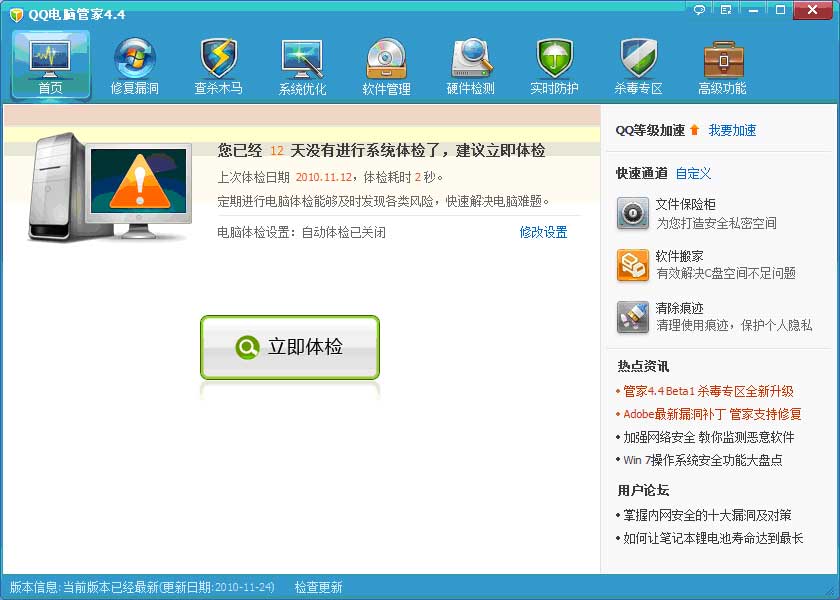
Task: Open the 实时防护 real-time protection icon
Action: (x=554, y=58)
